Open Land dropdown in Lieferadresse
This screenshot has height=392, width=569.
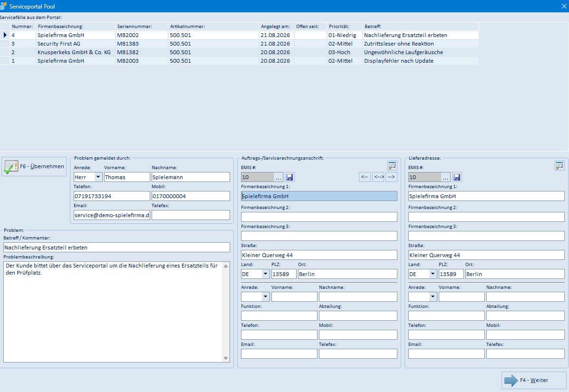tap(433, 274)
